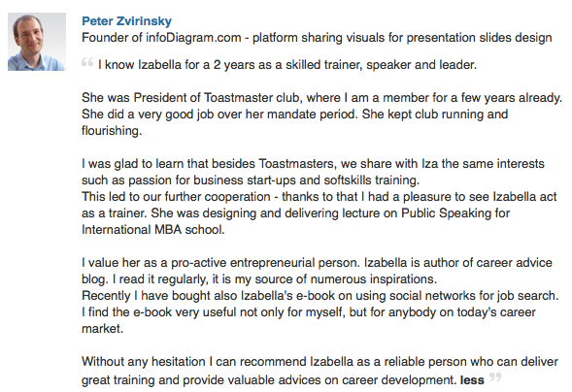Click the opening quotation mark icon
572x392 pixels.
click(87, 62)
